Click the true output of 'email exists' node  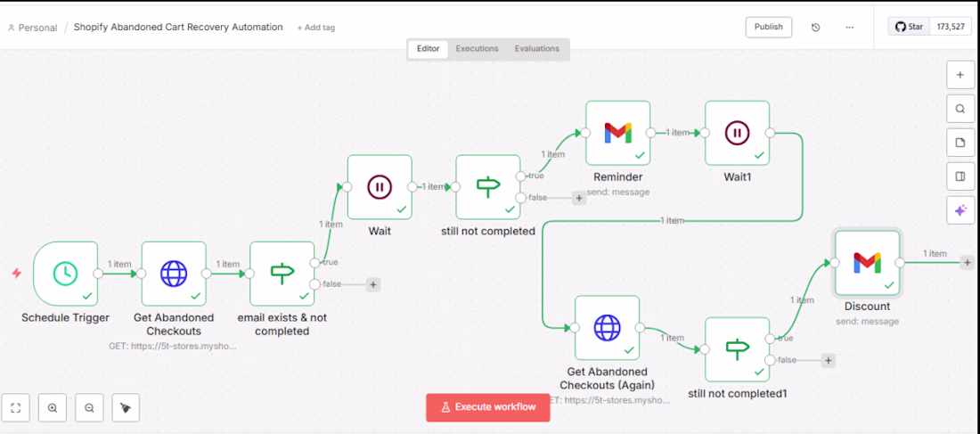pos(314,263)
